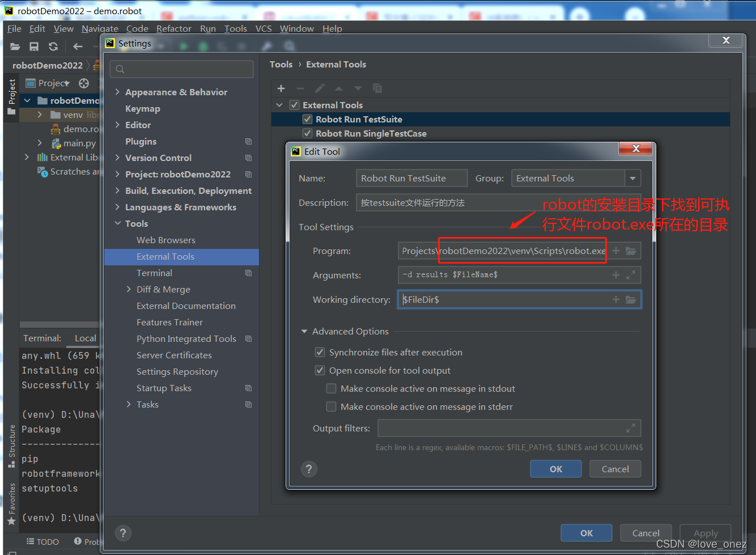This screenshot has width=756, height=555.
Task: Remove selected tool with minus icon
Action: tap(300, 88)
